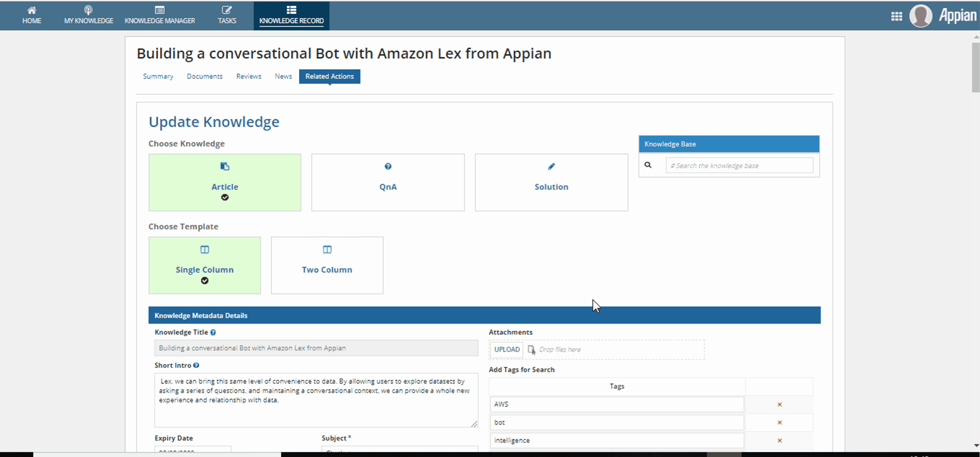This screenshot has width=980, height=457.
Task: Remove the intelligence tag
Action: pos(779,440)
